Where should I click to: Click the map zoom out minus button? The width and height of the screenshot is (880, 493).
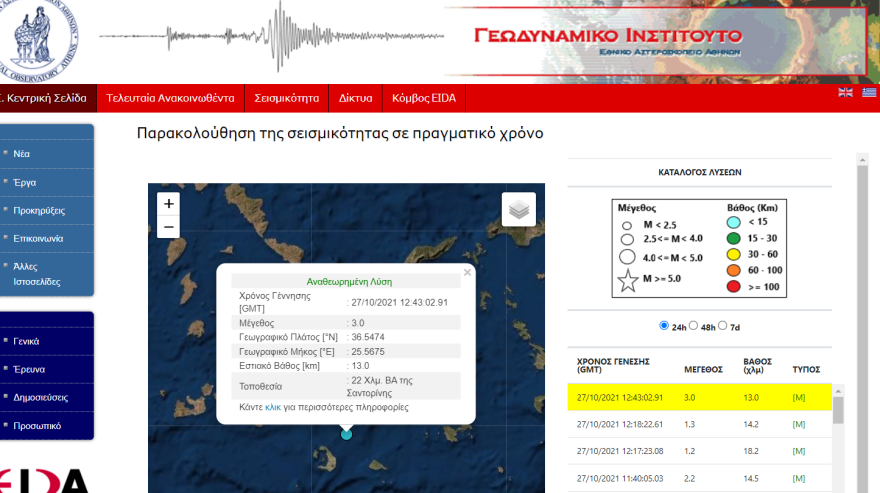point(169,228)
